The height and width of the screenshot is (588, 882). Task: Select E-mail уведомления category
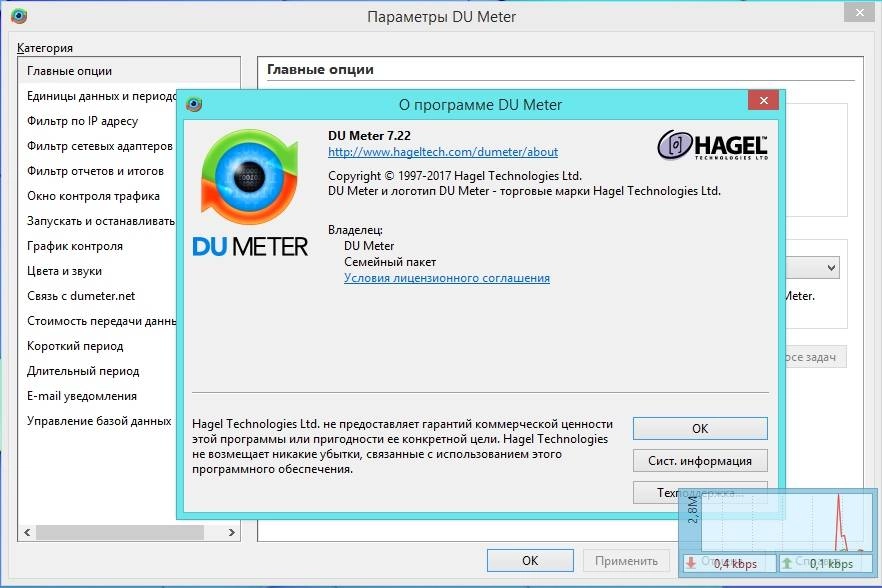[98, 396]
